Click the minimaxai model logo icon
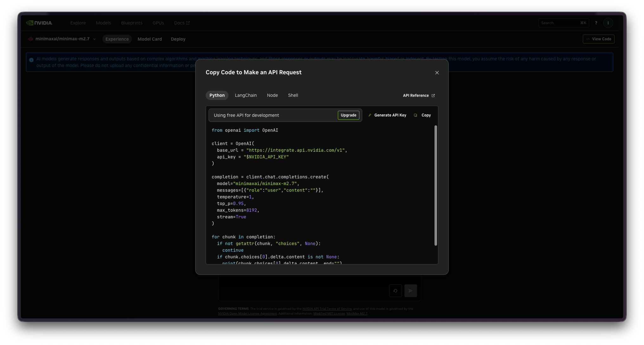 (x=30, y=39)
